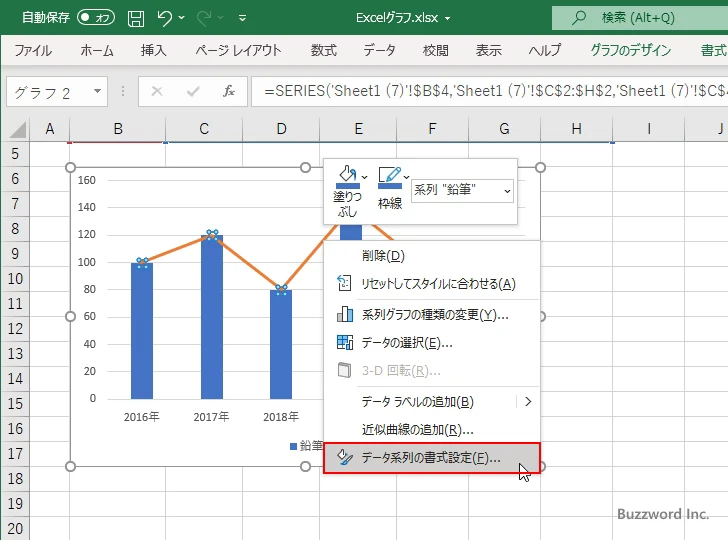
Task: Select row 10 header
Action: 15,279
